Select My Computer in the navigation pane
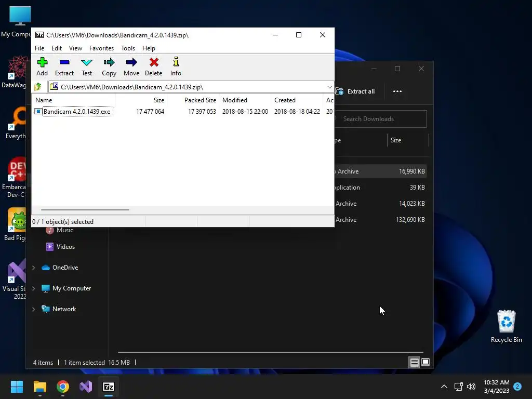532x399 pixels. point(66,288)
